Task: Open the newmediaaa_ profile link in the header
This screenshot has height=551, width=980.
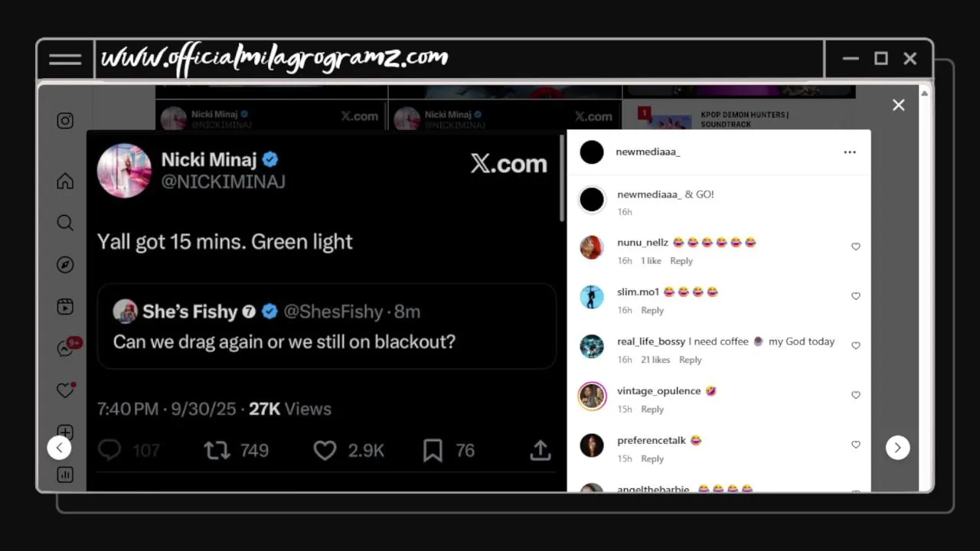Action: (x=648, y=152)
